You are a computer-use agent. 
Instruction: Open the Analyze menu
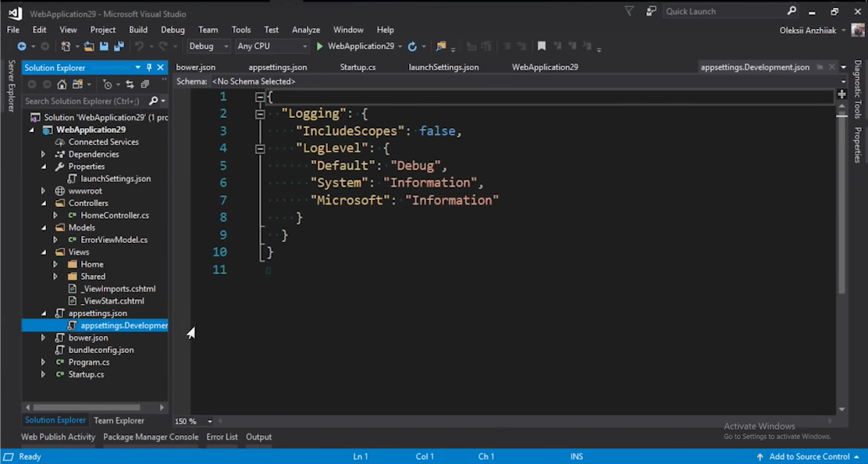[306, 30]
